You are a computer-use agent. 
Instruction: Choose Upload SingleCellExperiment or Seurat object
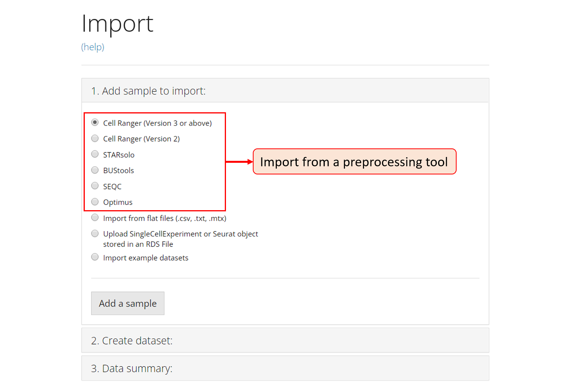[x=95, y=233]
